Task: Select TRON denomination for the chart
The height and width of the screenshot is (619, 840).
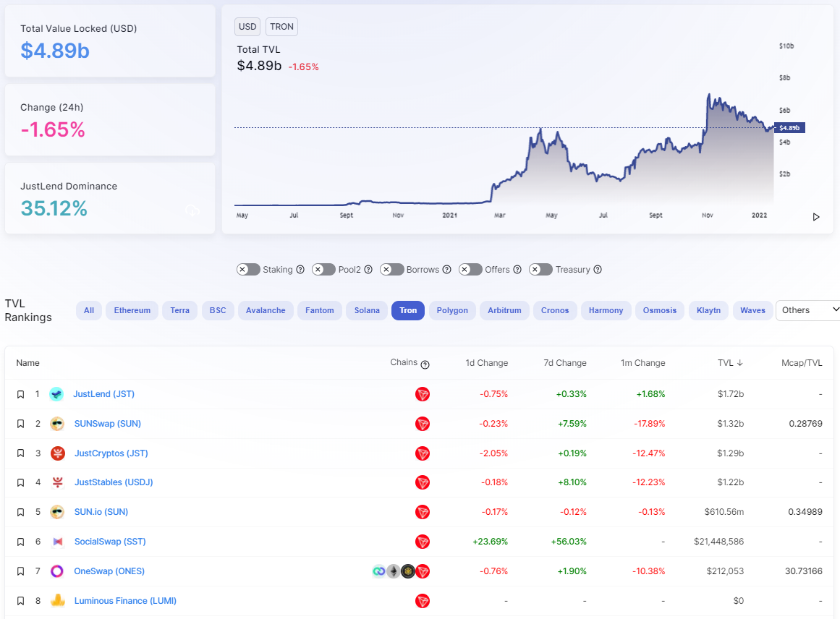Action: tap(281, 27)
